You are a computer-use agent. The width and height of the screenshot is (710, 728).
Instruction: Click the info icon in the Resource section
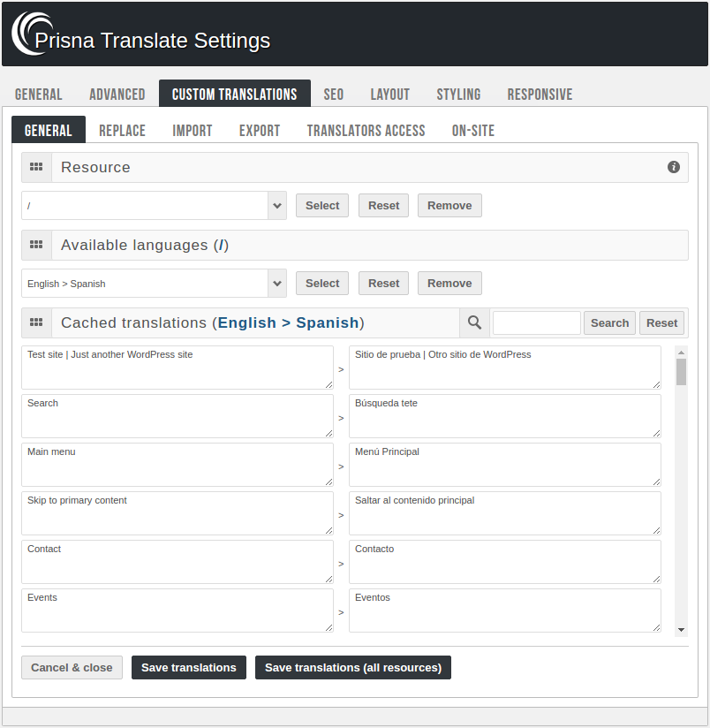[x=674, y=167]
